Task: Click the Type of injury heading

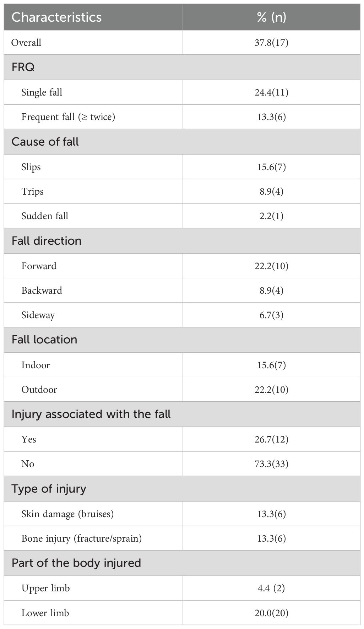Action: 49,489
